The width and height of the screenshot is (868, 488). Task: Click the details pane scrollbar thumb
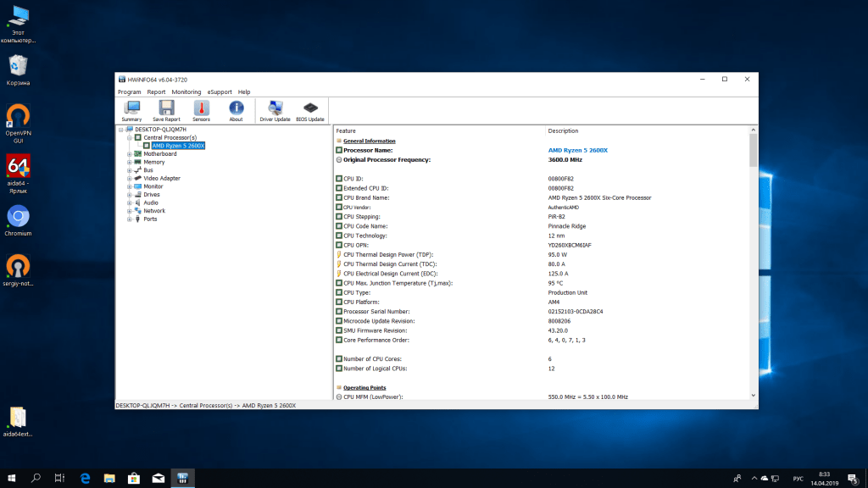pos(753,150)
